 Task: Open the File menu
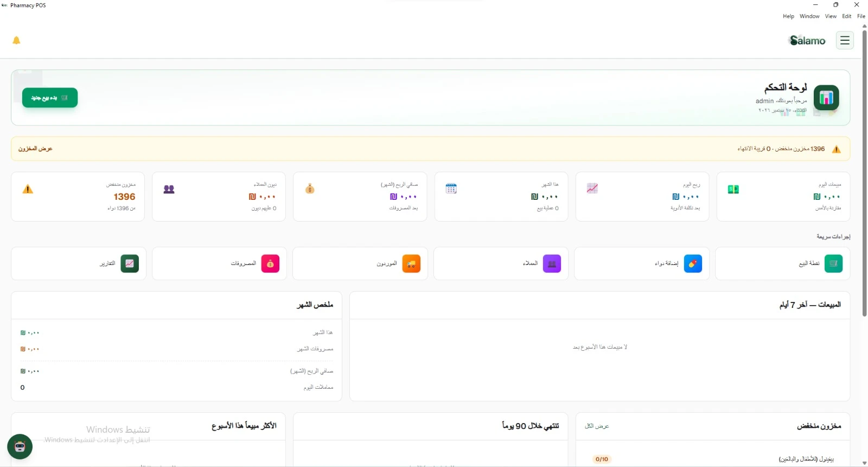(x=861, y=16)
